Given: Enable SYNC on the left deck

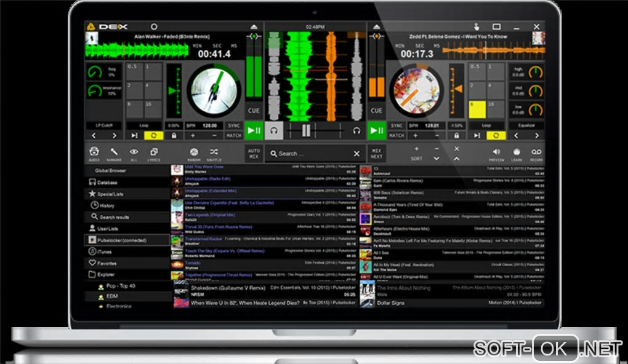Looking at the screenshot, I should tap(234, 125).
